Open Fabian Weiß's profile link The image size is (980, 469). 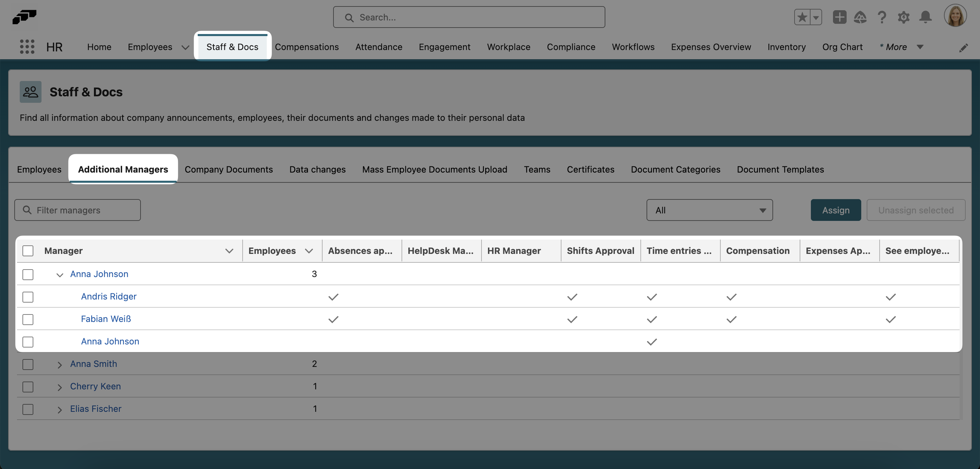tap(106, 319)
